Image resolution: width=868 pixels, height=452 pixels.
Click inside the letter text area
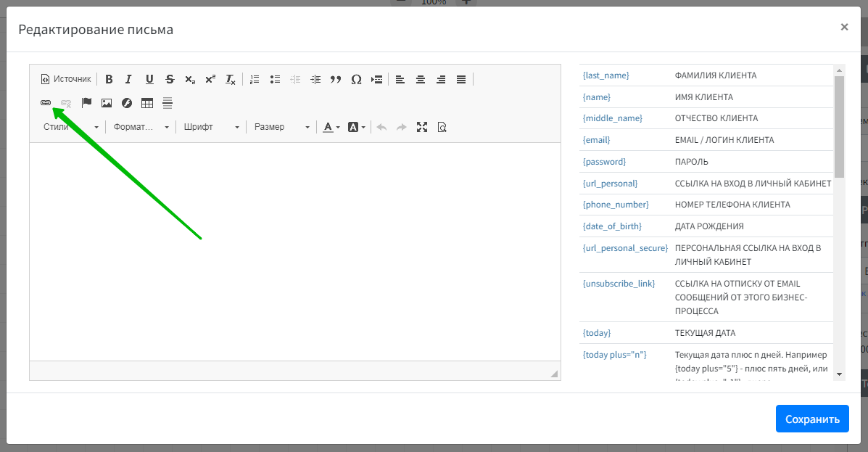(294, 250)
